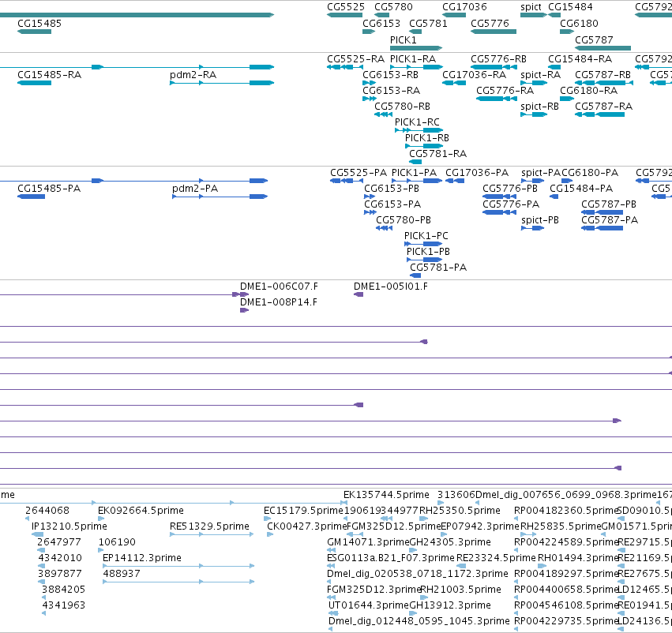Click the pdm2-RA transcript label
This screenshot has width=672, height=633.
click(193, 74)
